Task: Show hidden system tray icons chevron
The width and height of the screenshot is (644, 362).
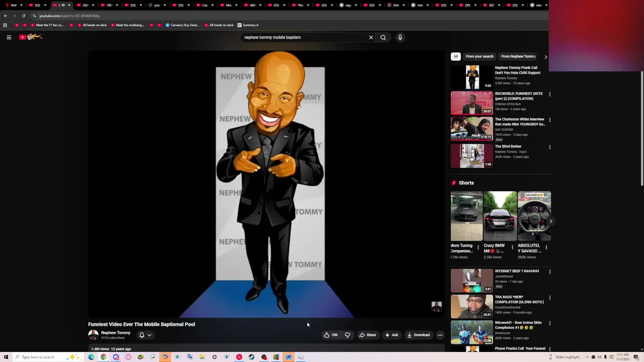Action: pyautogui.click(x=587, y=357)
